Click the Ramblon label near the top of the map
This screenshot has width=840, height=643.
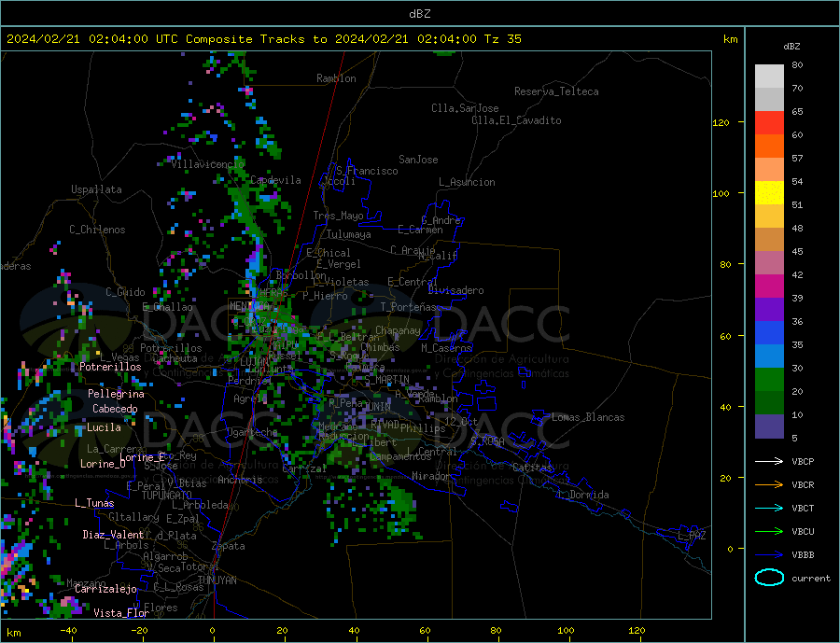pyautogui.click(x=336, y=78)
